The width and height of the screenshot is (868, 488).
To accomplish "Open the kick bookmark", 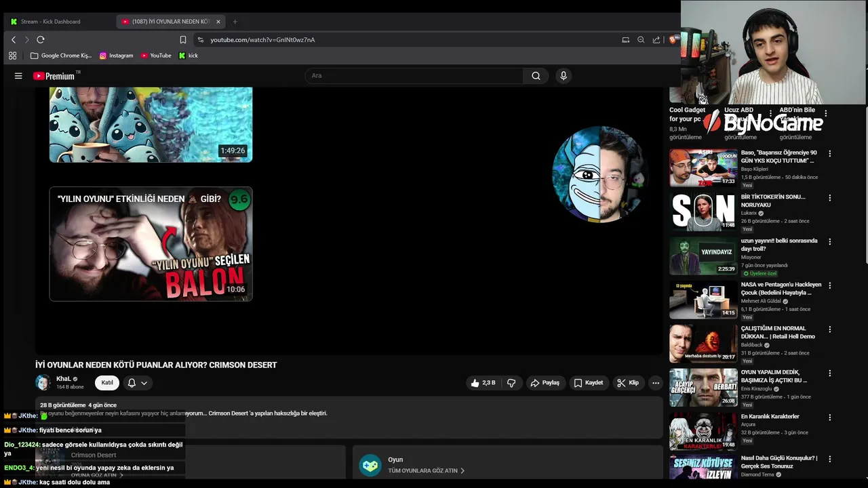I will (189, 56).
